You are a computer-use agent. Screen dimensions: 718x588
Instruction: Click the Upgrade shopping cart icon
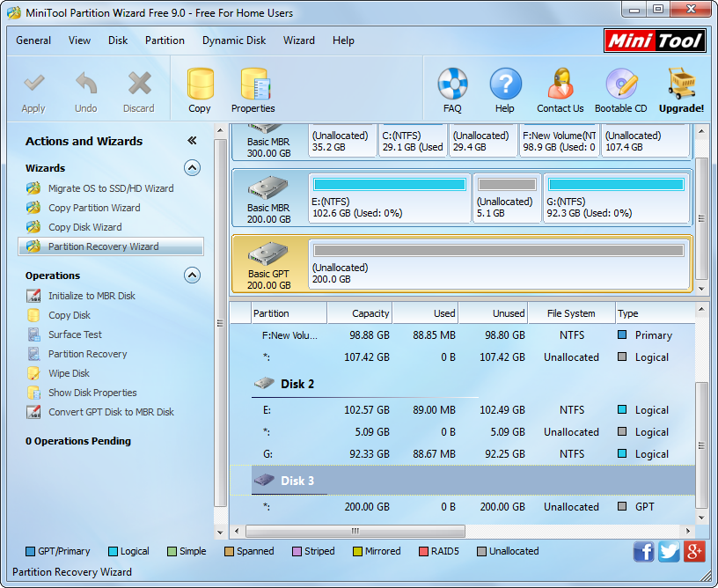coord(682,90)
